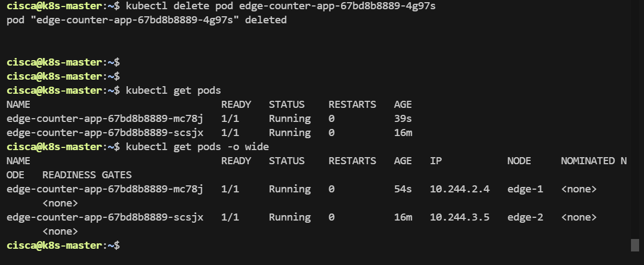This screenshot has width=644, height=265.
Task: Click the pod deleted confirmation message
Action: tap(146, 21)
